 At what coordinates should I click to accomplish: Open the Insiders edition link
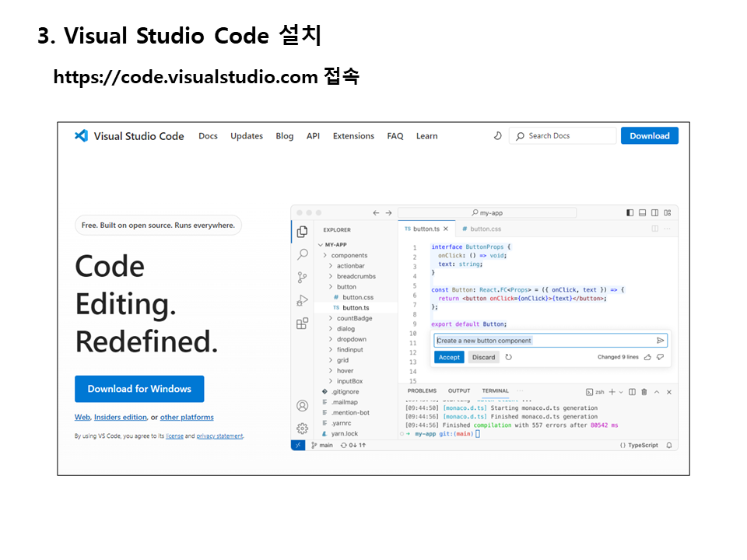click(x=121, y=417)
